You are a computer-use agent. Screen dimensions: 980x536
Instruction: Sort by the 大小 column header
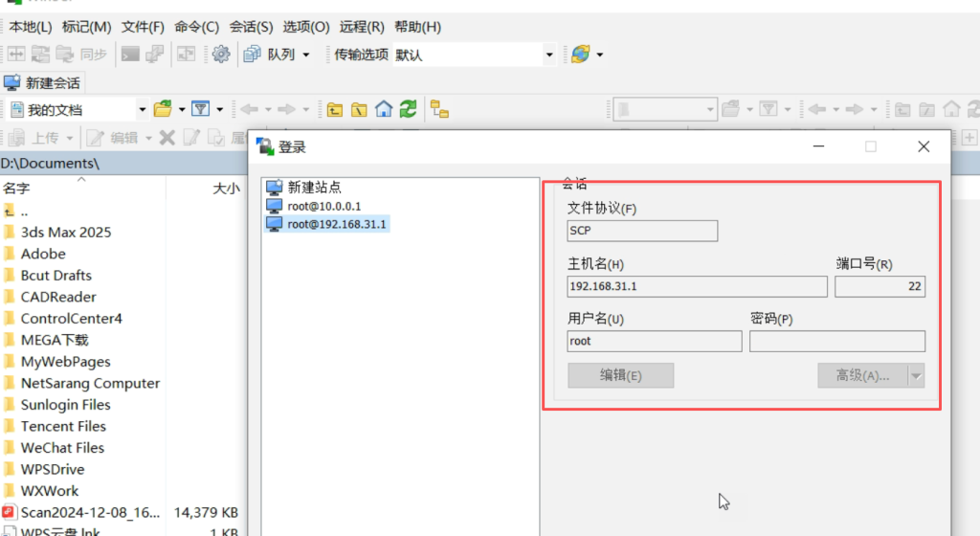click(x=207, y=188)
